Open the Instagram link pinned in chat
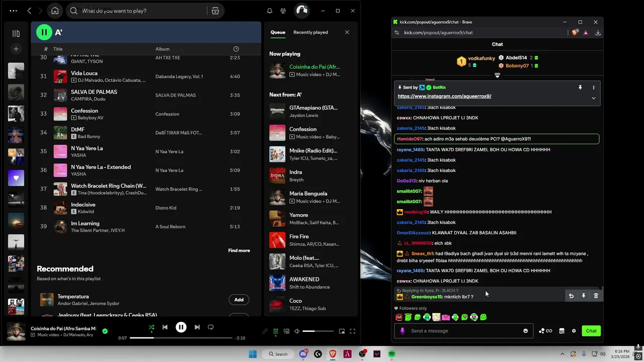Viewport: 644px width, 362px height. [444, 96]
